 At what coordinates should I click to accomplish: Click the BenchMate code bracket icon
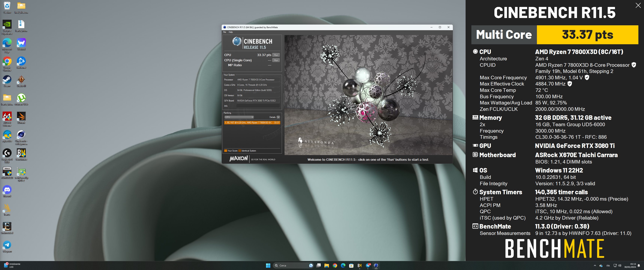[475, 226]
